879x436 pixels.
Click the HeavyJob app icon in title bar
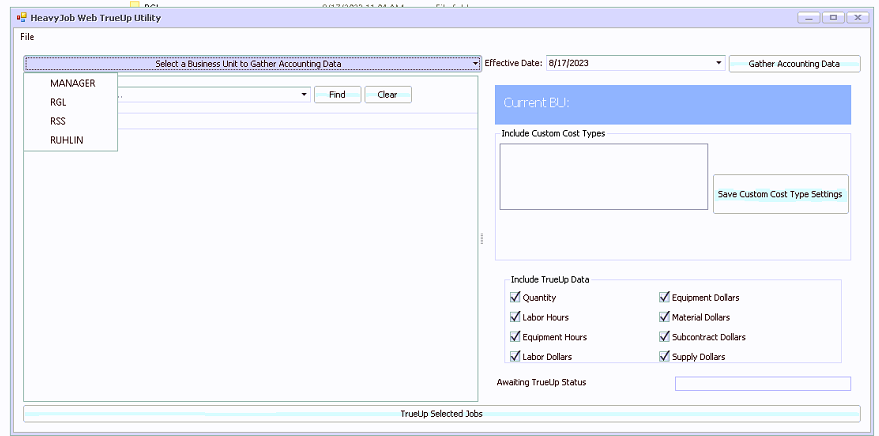[21, 18]
